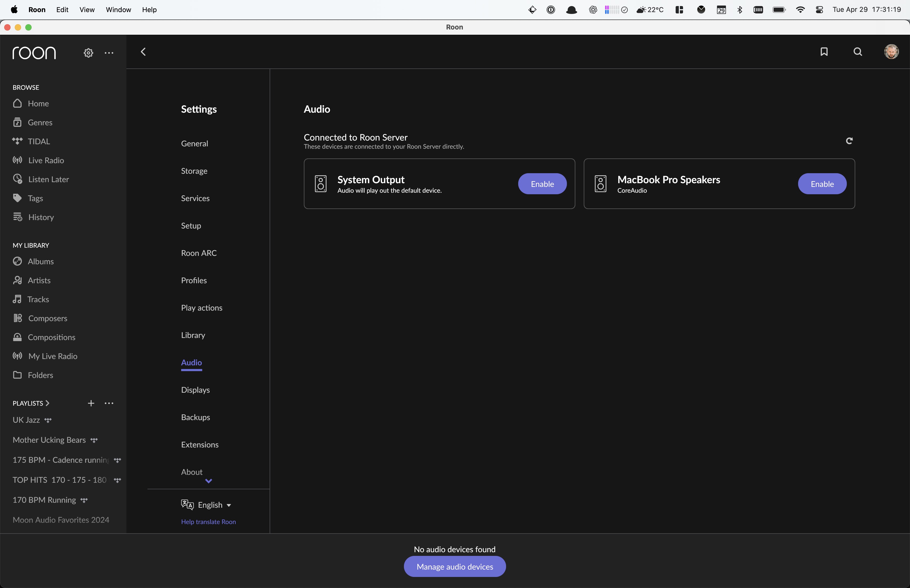
Task: Open the Window menu in menu bar
Action: [118, 9]
